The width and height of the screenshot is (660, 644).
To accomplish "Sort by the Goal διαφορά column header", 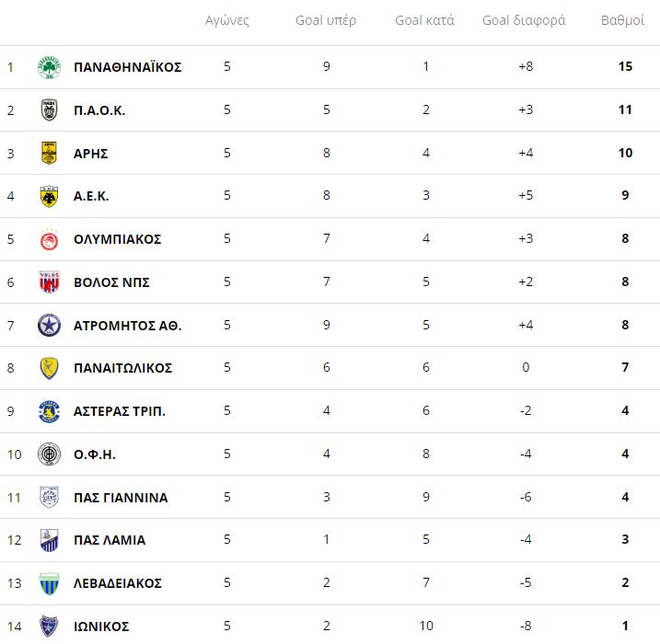I will 524,20.
